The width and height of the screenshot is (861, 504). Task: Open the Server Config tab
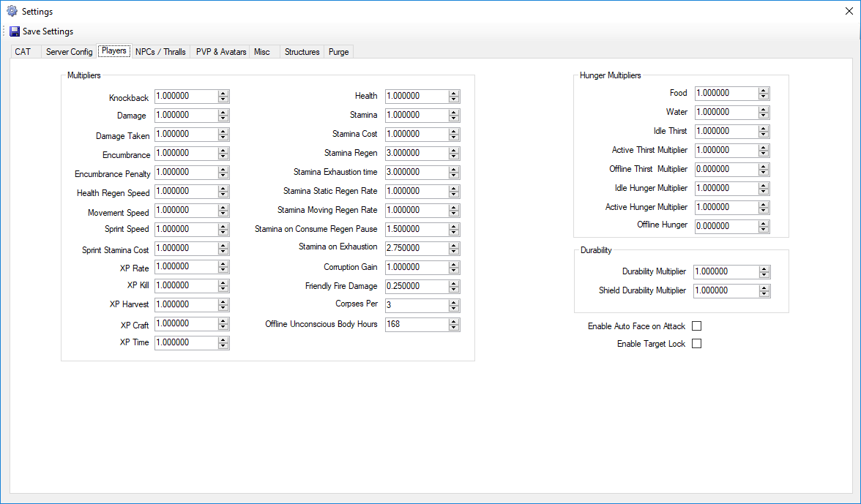(x=69, y=52)
